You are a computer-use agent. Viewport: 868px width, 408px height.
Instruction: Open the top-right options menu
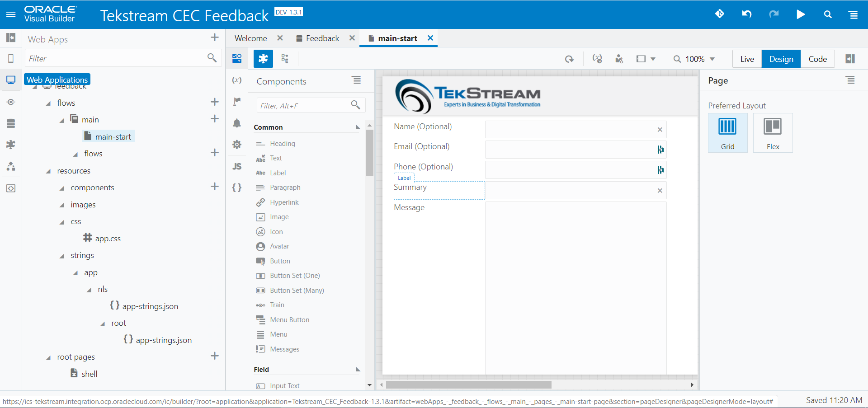tap(854, 14)
